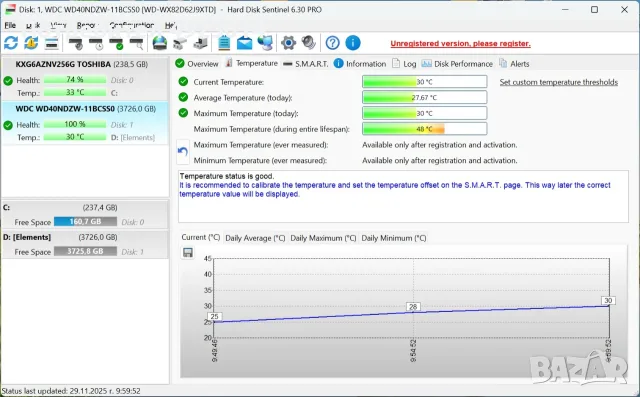Click the green health check icon for TOSHIBA
640x397 pixels.
8,80
